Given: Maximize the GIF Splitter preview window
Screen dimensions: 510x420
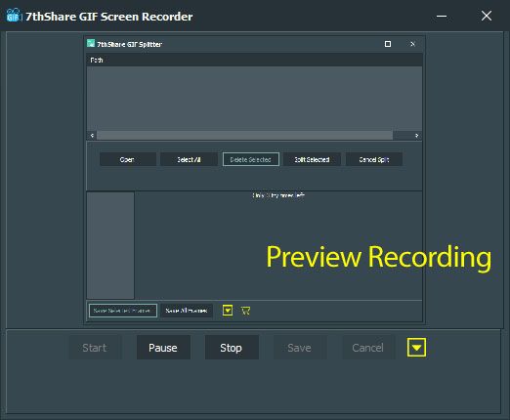Looking at the screenshot, I should 388,44.
